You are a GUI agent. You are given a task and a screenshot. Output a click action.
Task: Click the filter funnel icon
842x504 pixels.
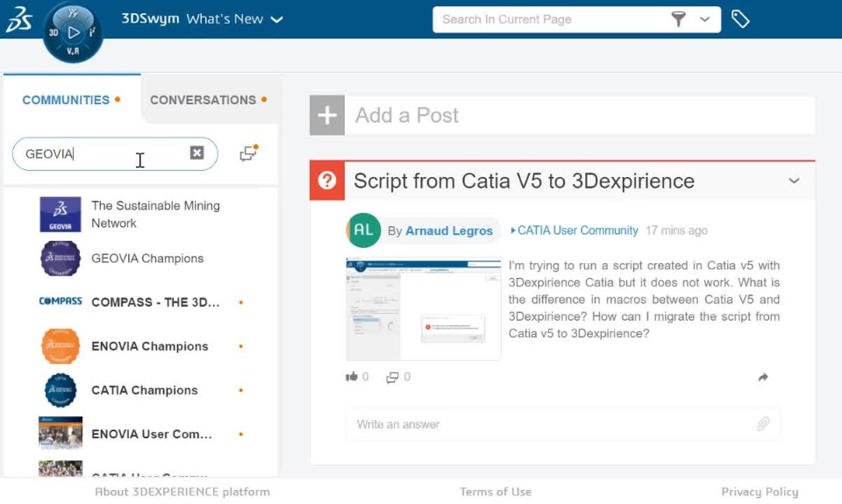tap(678, 19)
